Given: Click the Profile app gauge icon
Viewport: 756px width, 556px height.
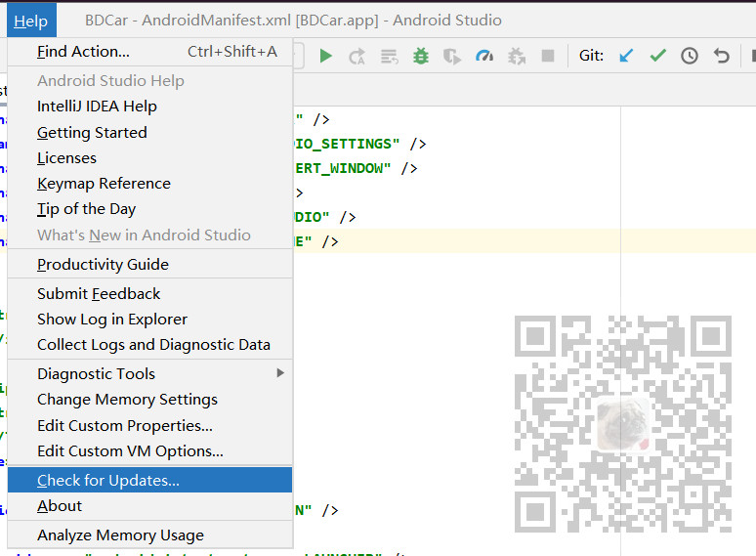Looking at the screenshot, I should (484, 56).
